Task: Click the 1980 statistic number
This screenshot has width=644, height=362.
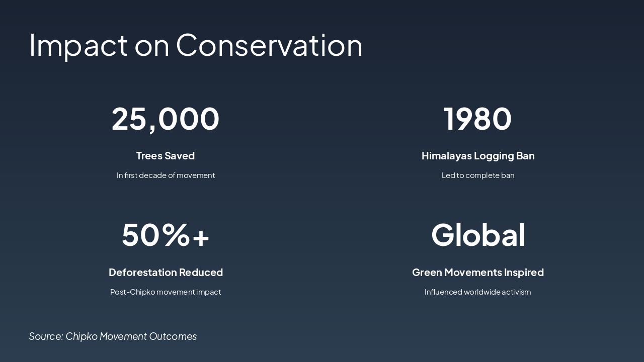Action: coord(477,119)
